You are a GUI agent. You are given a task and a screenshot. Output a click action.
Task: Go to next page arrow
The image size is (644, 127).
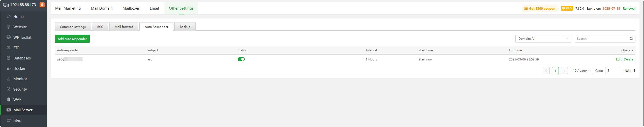click(564, 71)
